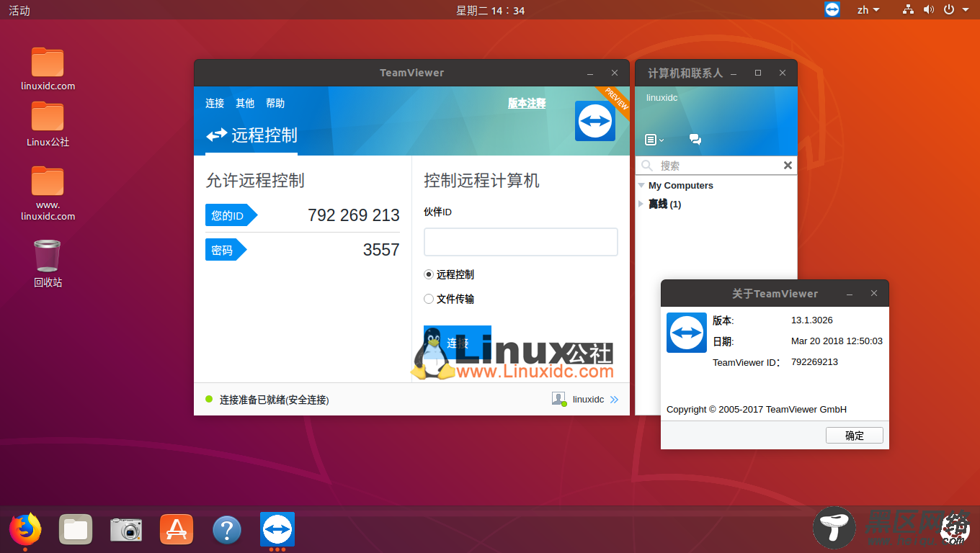Open the contacts list menu dropdown
980x553 pixels.
pyautogui.click(x=654, y=140)
